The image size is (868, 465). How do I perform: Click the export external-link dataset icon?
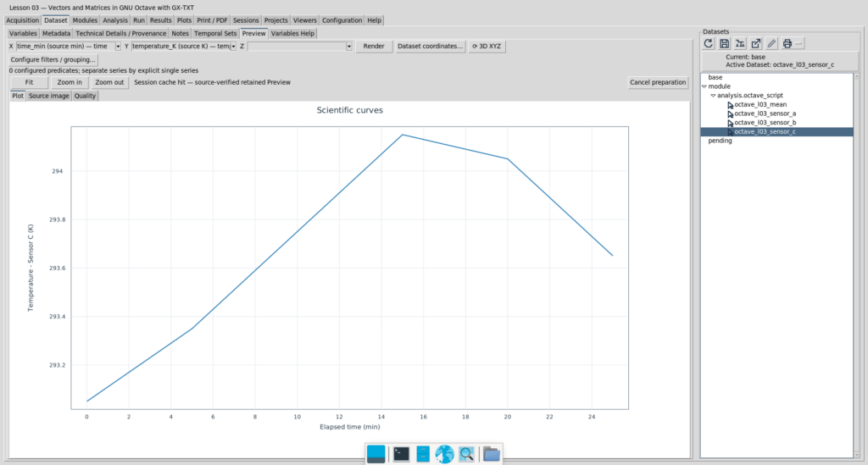[x=755, y=43]
